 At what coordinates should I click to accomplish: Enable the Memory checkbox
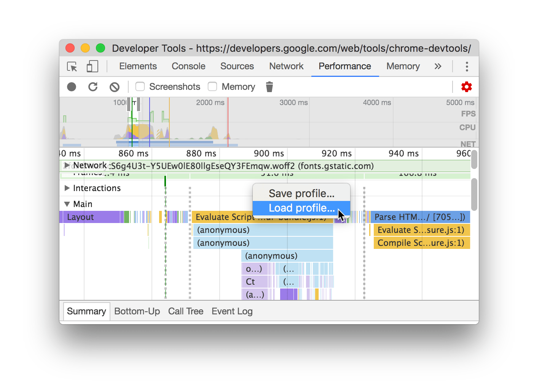(212, 87)
